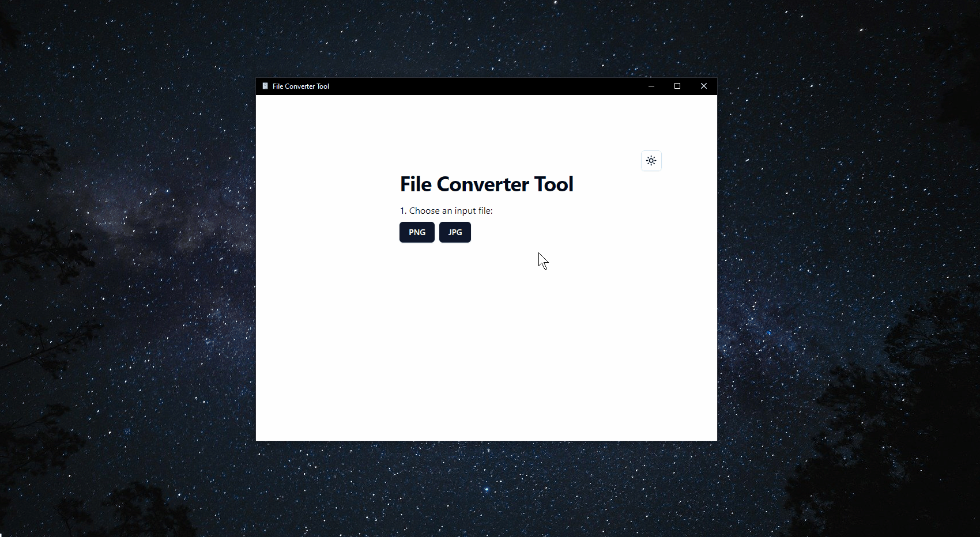Close the File Converter Tool window
The image size is (980, 537).
point(703,86)
